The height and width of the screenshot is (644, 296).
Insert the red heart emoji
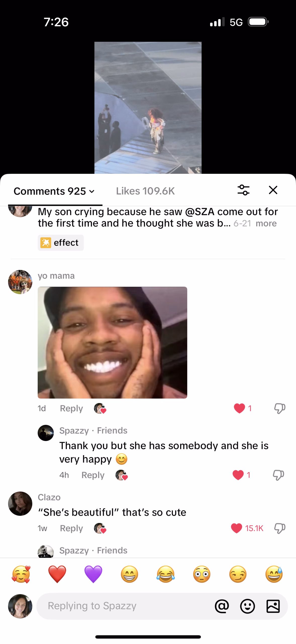click(57, 574)
